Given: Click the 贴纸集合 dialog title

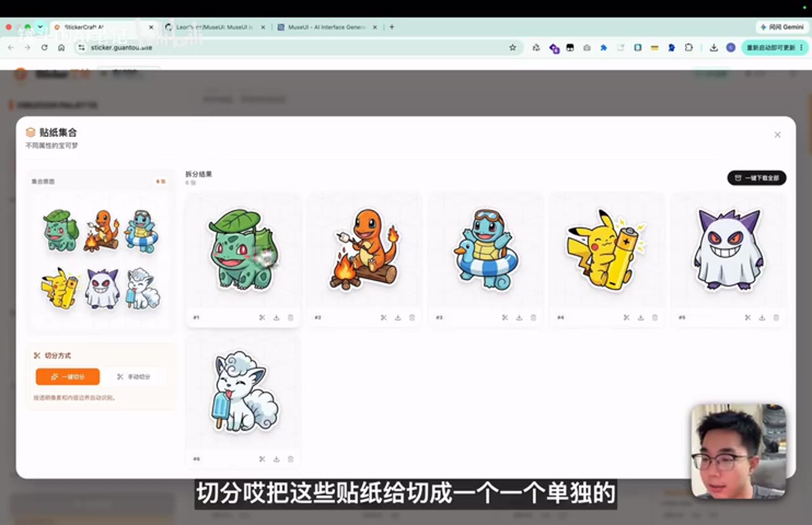Looking at the screenshot, I should tap(58, 133).
